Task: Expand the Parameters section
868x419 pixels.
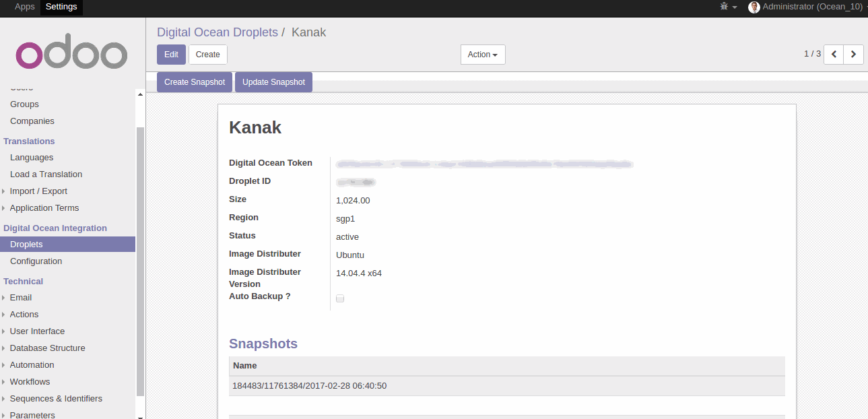Action: (32, 415)
